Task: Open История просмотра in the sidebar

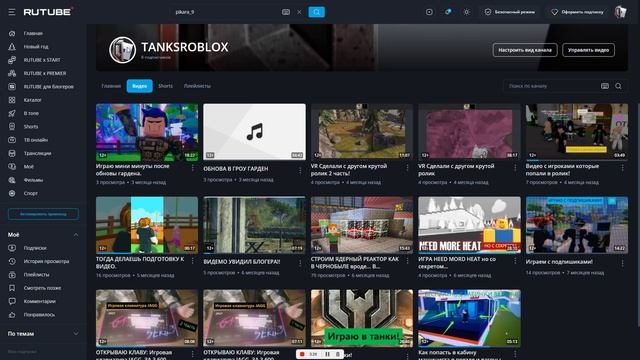Action: tap(46, 261)
